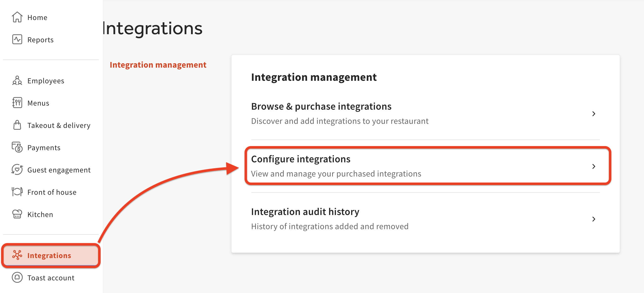Open Browse & purchase integrations title
This screenshot has height=293, width=644.
click(321, 106)
